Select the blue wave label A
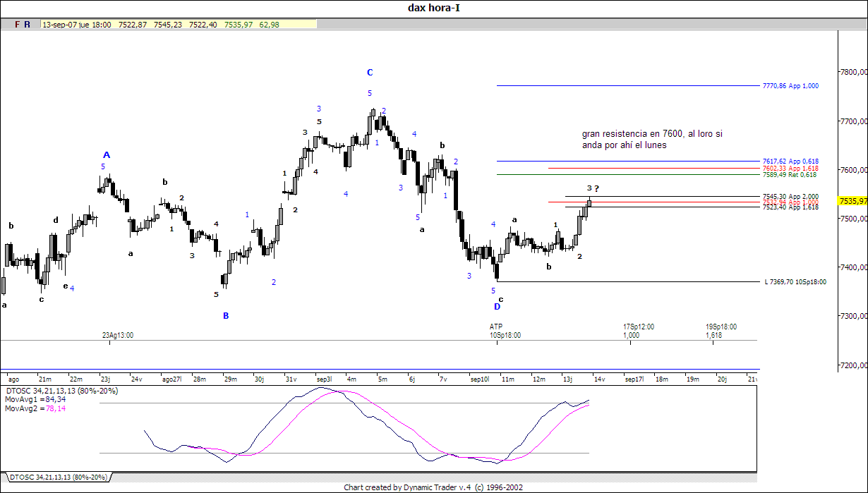Viewport: 868px width, 493px height. pos(107,155)
